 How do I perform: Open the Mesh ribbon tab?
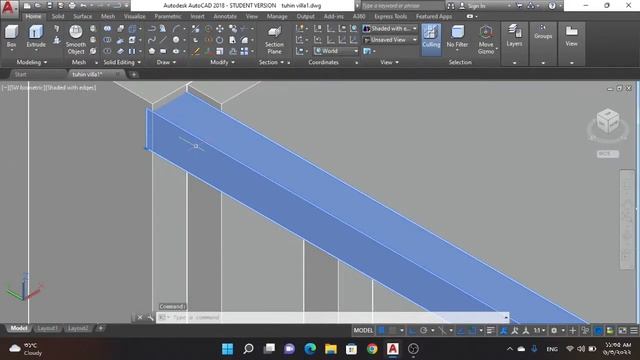click(x=108, y=16)
